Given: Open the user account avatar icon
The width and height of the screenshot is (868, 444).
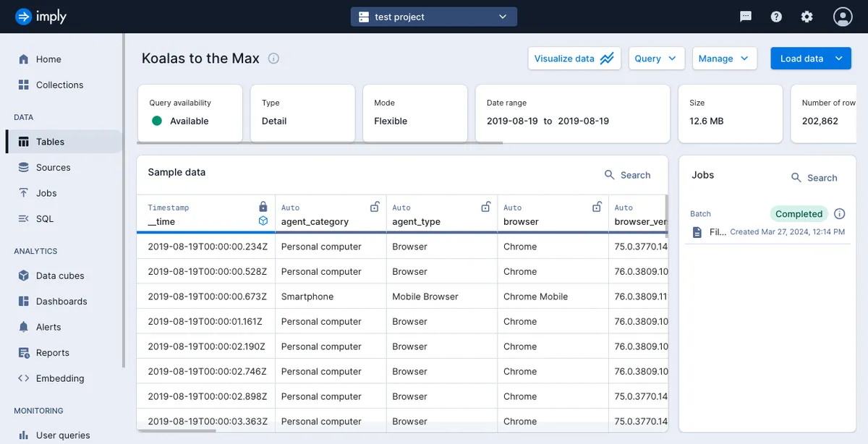Looking at the screenshot, I should pos(843,17).
